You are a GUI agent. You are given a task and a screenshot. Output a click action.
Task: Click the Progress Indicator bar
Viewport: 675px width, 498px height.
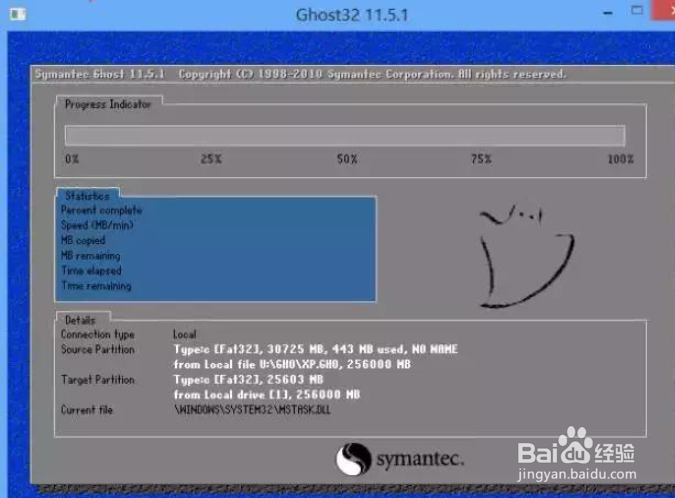(x=345, y=136)
